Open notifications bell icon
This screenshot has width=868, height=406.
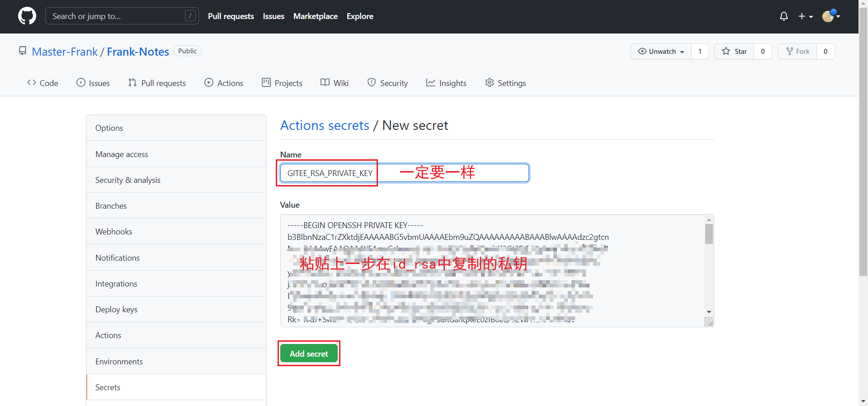click(784, 16)
